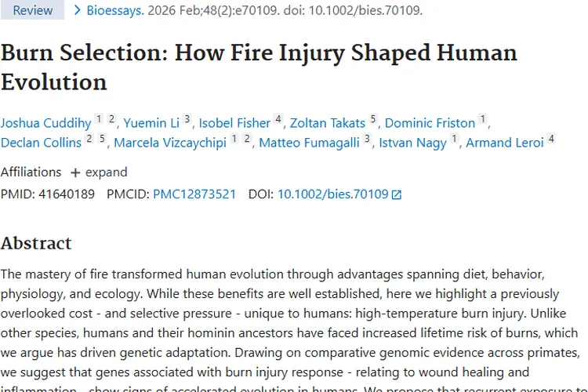Open Armand Leroi author link
This screenshot has width=588, height=392.
click(x=506, y=143)
